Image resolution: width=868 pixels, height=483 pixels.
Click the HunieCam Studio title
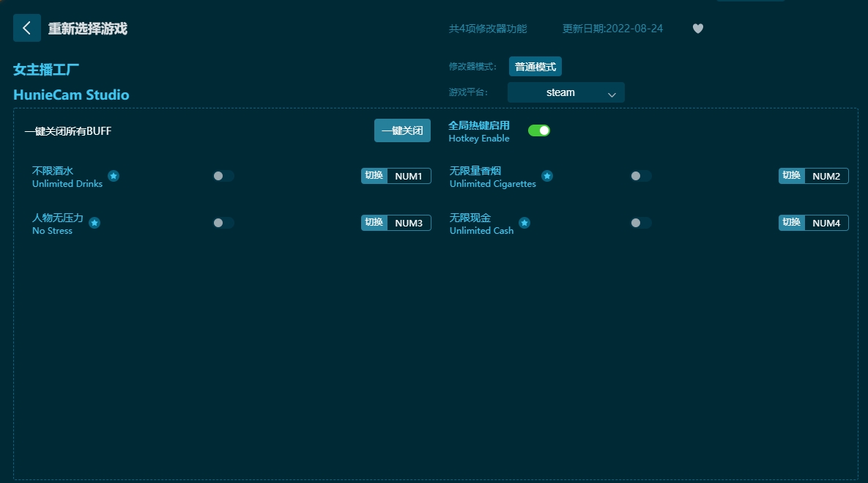[x=71, y=95]
